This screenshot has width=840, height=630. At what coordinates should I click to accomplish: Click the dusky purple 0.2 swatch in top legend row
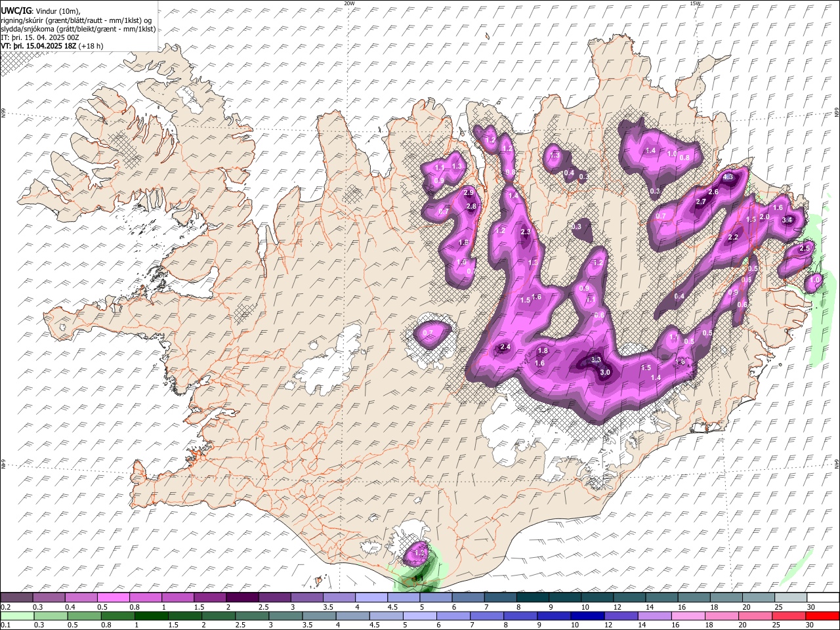coord(16,598)
